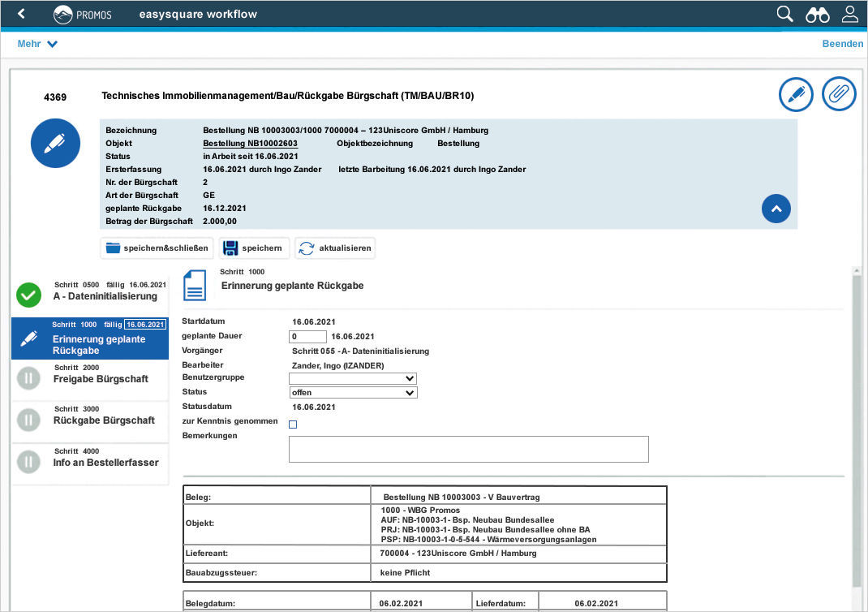
Task: Click the Beenden link
Action: click(x=843, y=43)
